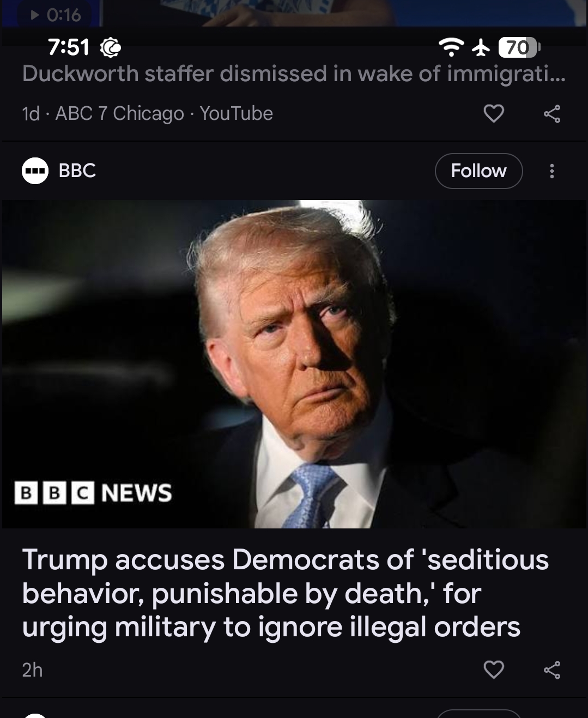
Task: Tap the BBC NEWS logo on the photo
Action: (x=93, y=492)
